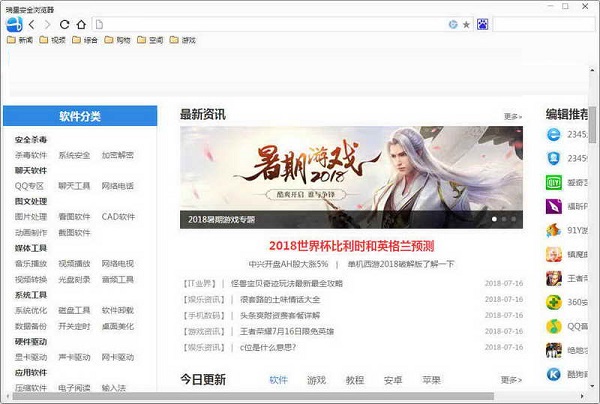Click the 360 green plus app icon

(x=553, y=302)
